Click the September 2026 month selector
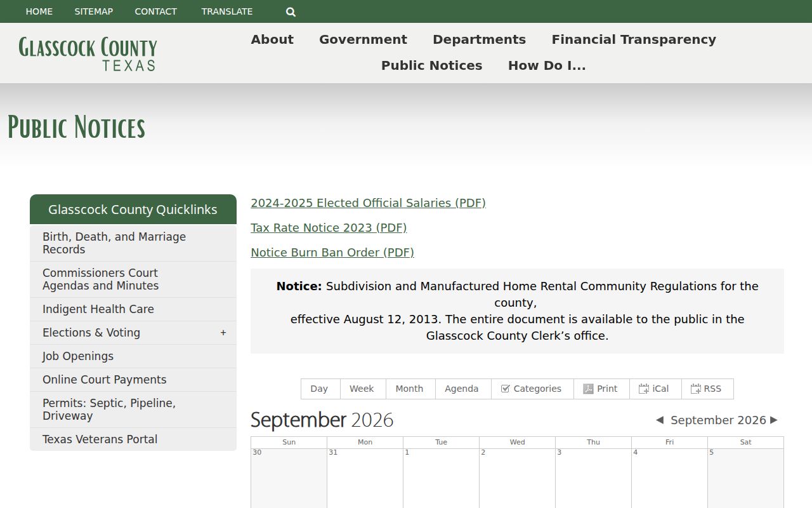The width and height of the screenshot is (812, 508). pos(718,420)
